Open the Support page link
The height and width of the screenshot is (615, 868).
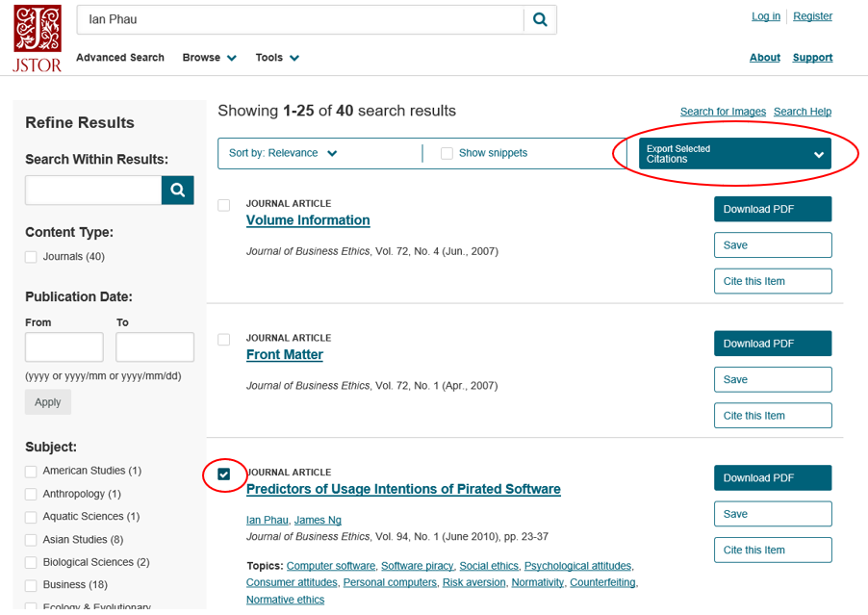coord(812,58)
